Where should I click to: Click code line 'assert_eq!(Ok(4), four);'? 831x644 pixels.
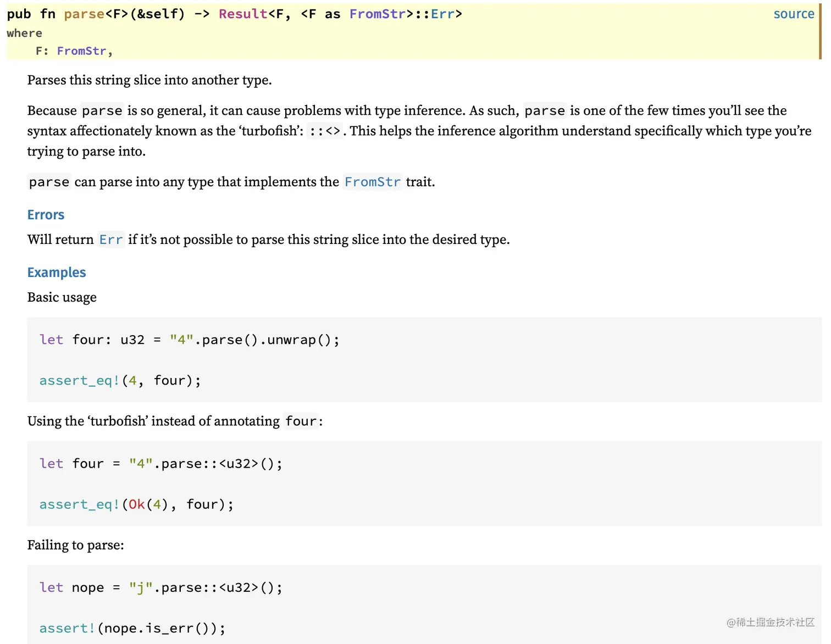[x=137, y=504]
